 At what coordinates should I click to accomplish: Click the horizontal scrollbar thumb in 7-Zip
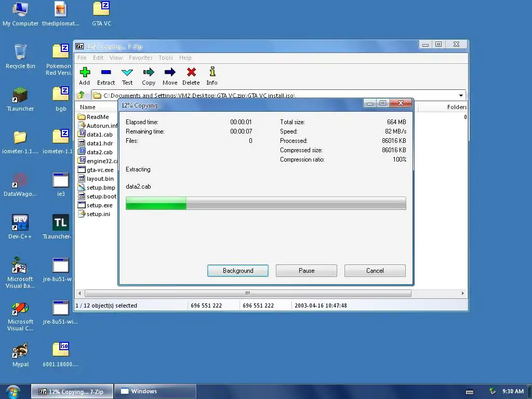pos(248,293)
